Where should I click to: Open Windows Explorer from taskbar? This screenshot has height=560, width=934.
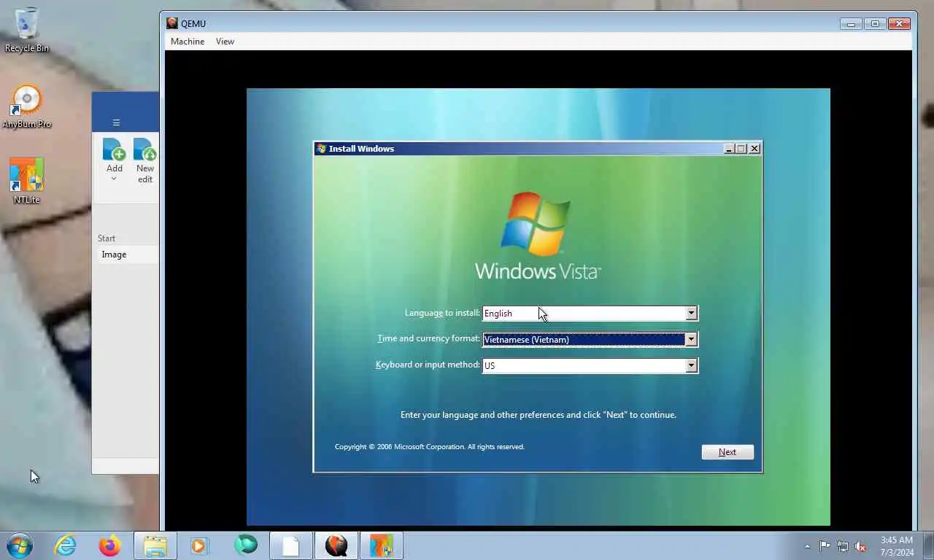tap(155, 545)
